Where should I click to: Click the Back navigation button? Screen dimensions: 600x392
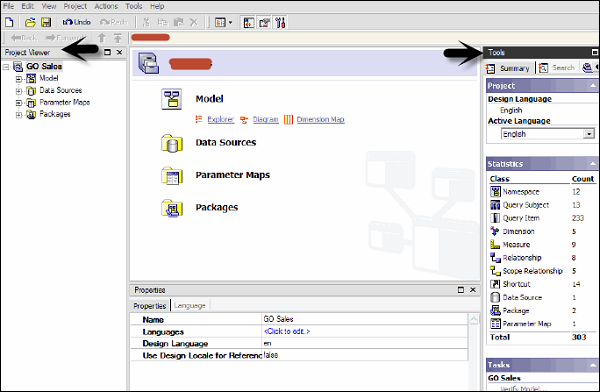coord(24,38)
